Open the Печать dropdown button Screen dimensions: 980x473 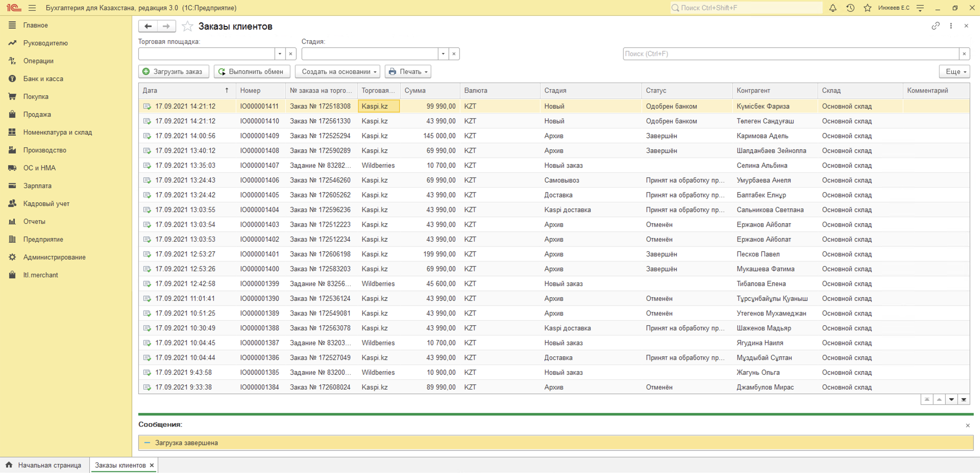point(408,71)
